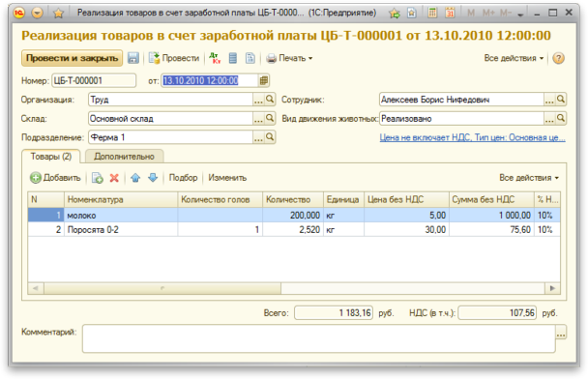The image size is (588, 379).
Task: Open the round main menu dropdown icon
Action: click(37, 14)
